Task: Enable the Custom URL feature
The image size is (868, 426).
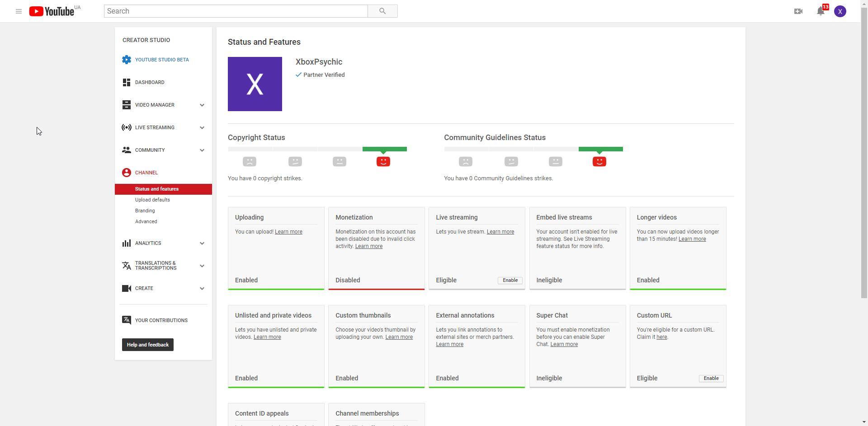Action: (711, 379)
